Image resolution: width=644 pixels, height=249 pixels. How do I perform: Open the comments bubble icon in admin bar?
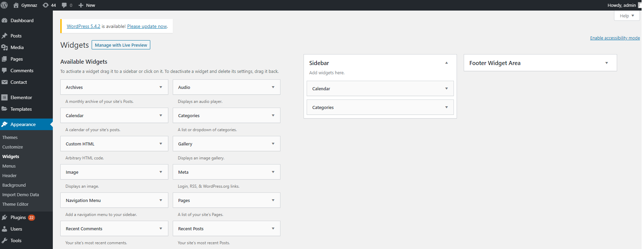64,5
